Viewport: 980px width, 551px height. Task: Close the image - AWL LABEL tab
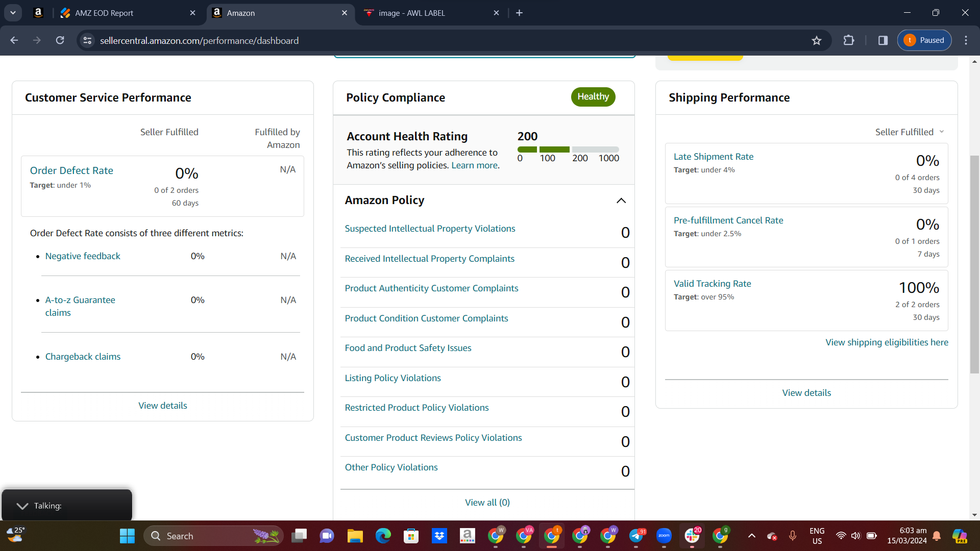[x=496, y=13]
